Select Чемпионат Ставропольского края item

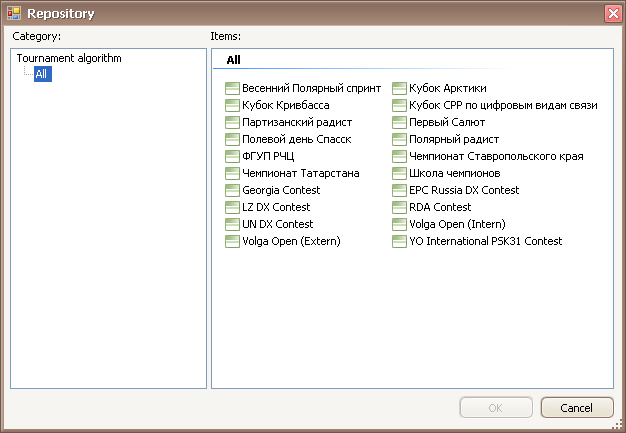tap(496, 156)
